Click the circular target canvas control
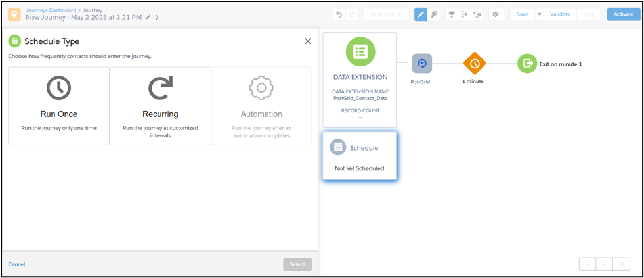Image resolution: width=644 pixels, height=278 pixels. click(622, 264)
